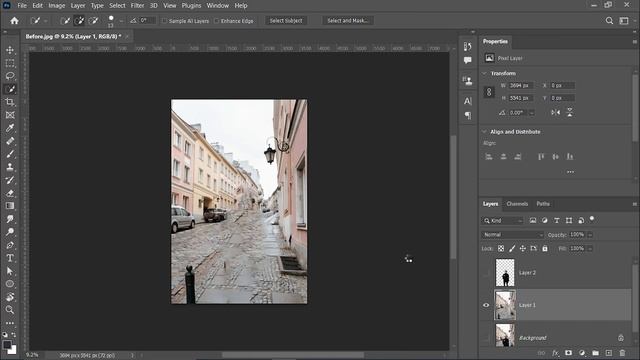Create a new layer
The image size is (640, 360).
pos(609,353)
